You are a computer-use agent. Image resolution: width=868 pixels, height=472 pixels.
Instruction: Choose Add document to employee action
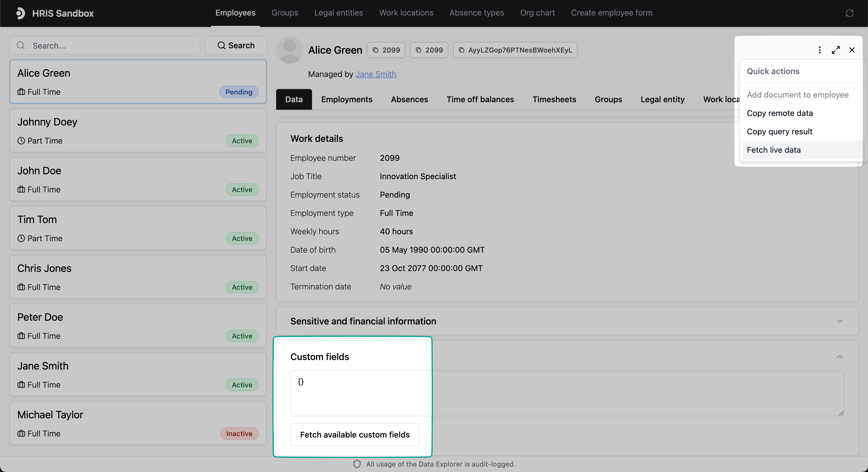(798, 95)
